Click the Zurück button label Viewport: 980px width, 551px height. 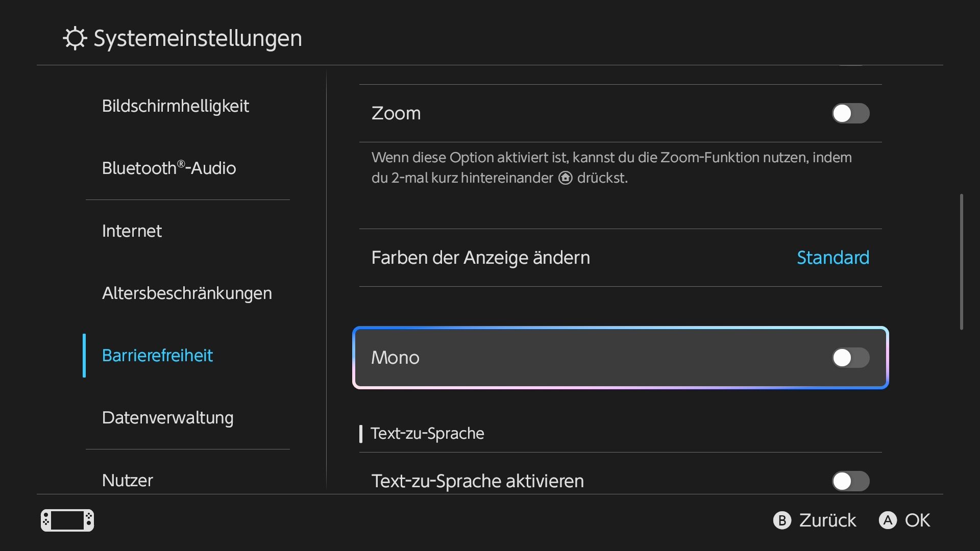coord(827,520)
